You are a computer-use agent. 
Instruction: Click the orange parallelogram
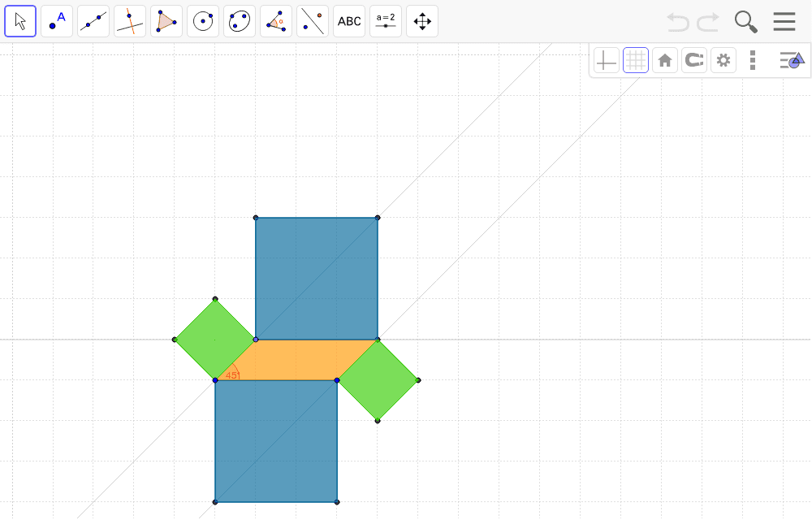coord(296,360)
